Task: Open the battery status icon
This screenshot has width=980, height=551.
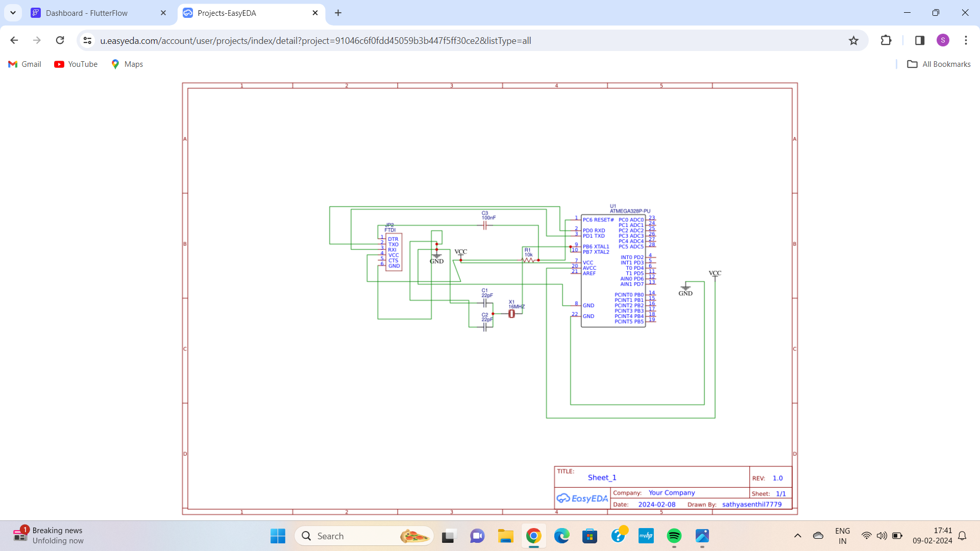Action: coord(897,536)
